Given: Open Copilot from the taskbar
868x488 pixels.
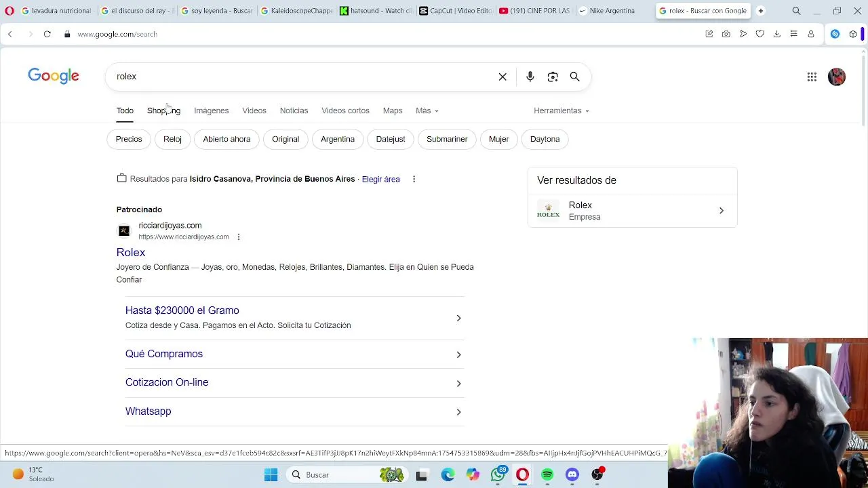Looking at the screenshot, I should coord(473,474).
